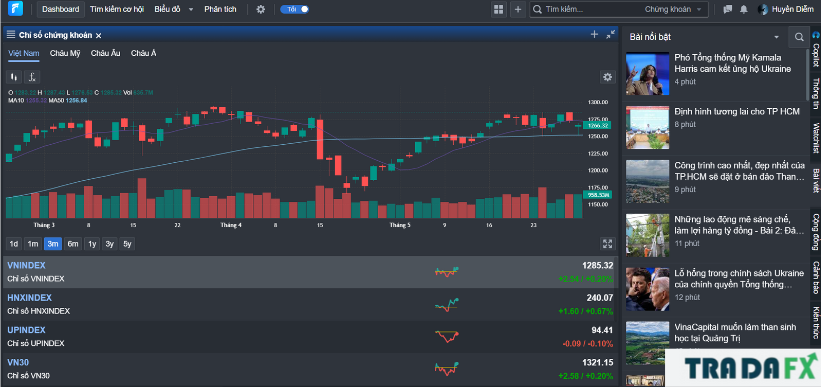Select the 1y time range
This screenshot has width=821, height=387.
pos(92,244)
